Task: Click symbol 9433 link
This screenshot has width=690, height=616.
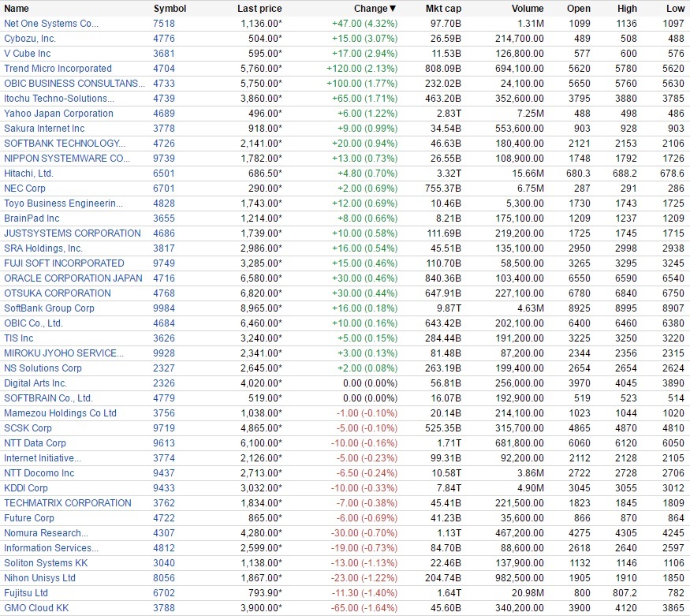Action: 164,487
